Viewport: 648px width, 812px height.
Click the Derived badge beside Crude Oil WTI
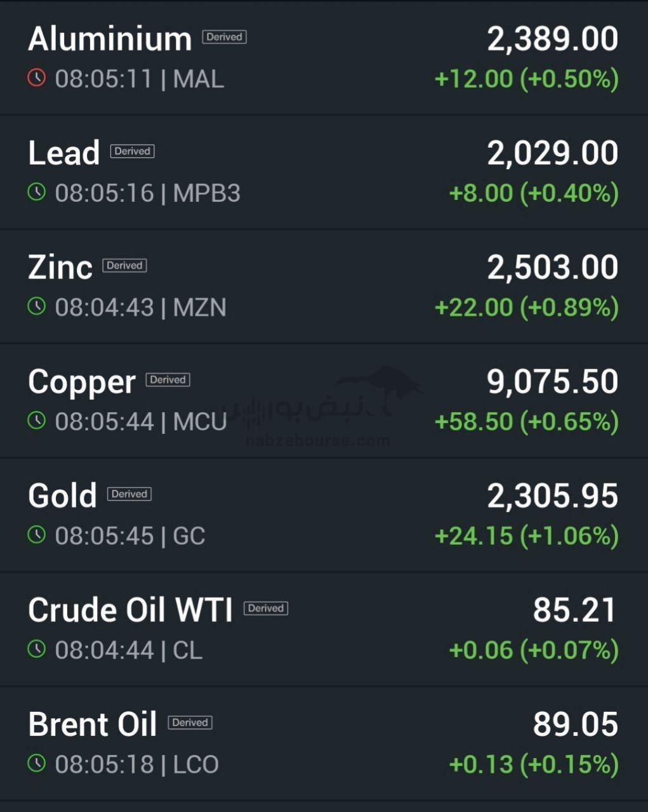pos(266,608)
